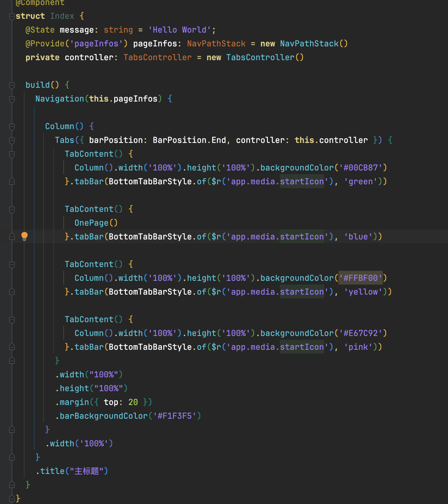Click the .width("100%") modifier with double quotes
The height and width of the screenshot is (504, 448).
tap(89, 375)
